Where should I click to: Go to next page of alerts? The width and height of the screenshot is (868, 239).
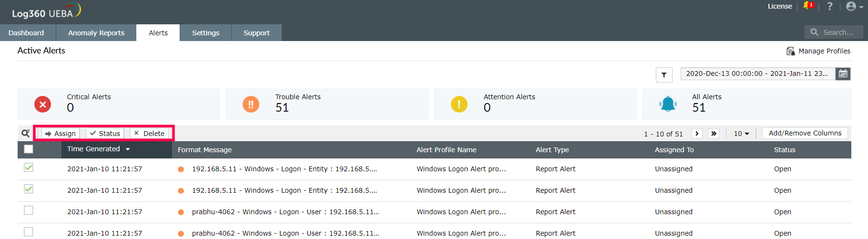pos(697,134)
